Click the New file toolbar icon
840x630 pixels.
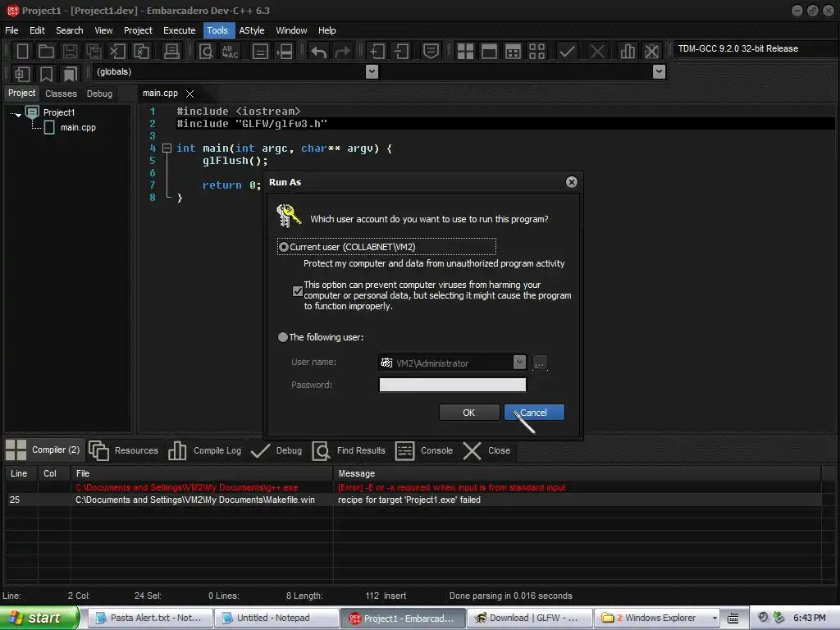tap(22, 52)
